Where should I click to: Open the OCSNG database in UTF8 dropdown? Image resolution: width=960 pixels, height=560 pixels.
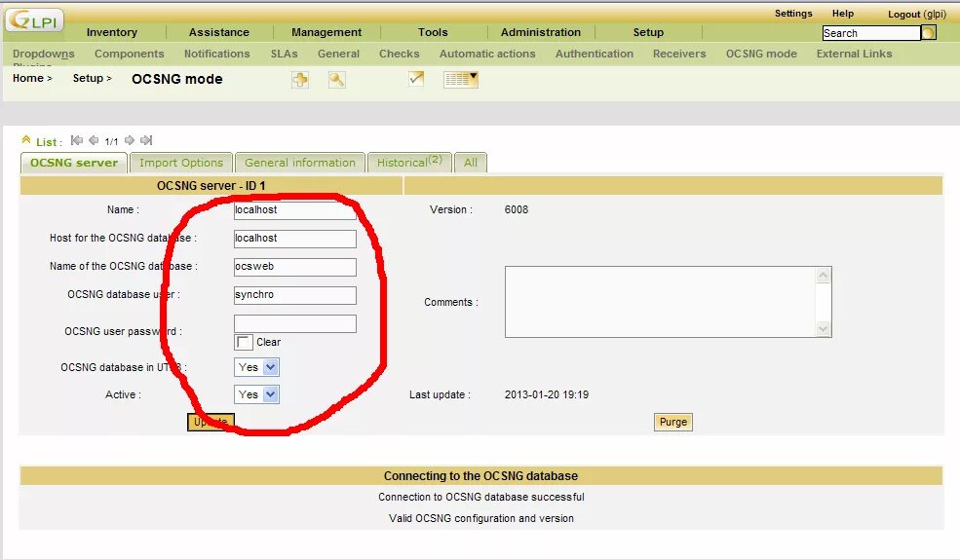[x=256, y=367]
